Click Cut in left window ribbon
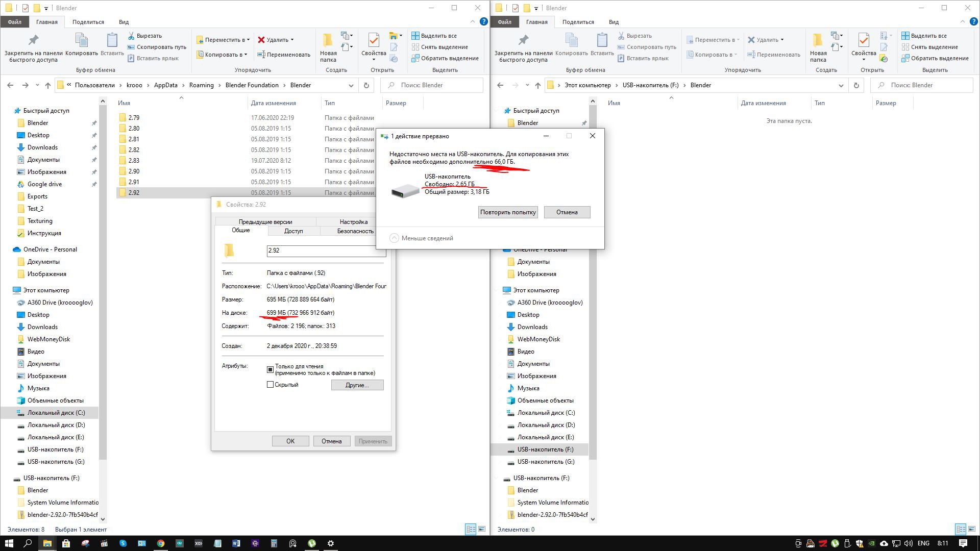 pos(144,36)
